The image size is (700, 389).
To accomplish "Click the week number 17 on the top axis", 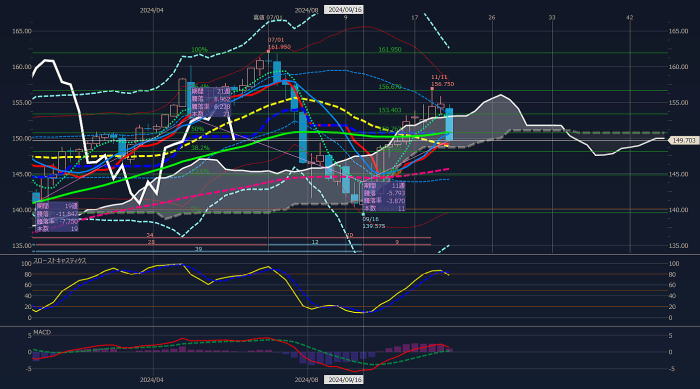I will [415, 17].
